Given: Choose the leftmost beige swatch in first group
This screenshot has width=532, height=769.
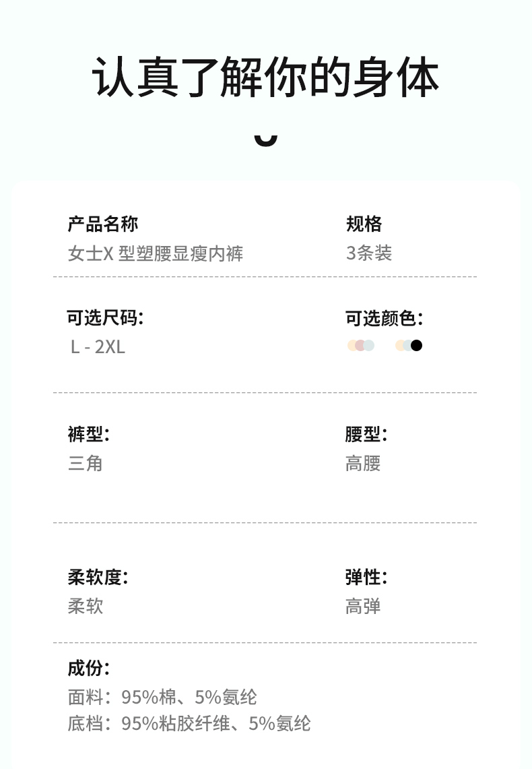Looking at the screenshot, I should coord(352,346).
